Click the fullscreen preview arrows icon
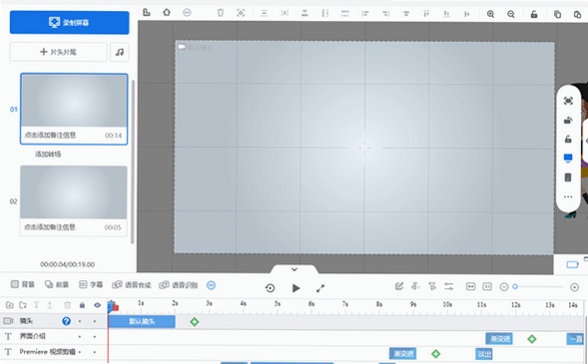 click(320, 288)
